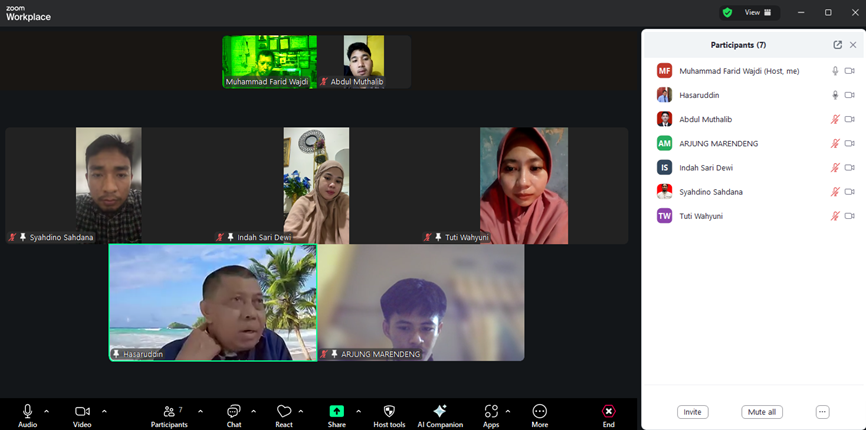Select Hasaruddin name in participants list

[x=699, y=95]
